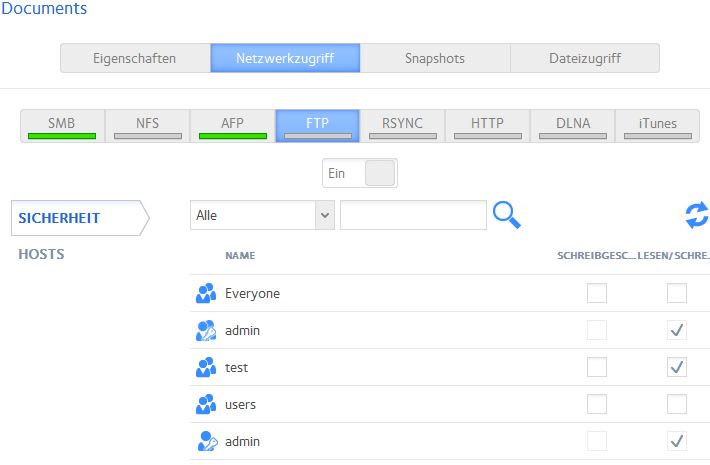This screenshot has height=465, width=710.
Task: Open the Alle filter dropdown
Action: tap(262, 215)
